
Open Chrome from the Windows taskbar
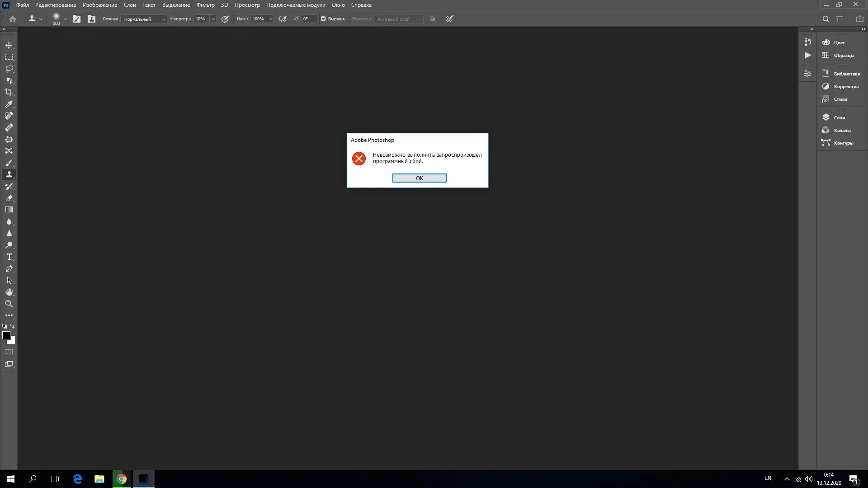(121, 479)
